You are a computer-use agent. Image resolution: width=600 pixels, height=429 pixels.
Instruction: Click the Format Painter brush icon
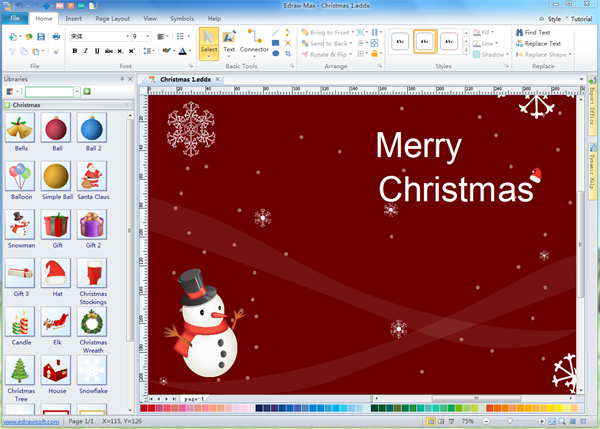(56, 51)
